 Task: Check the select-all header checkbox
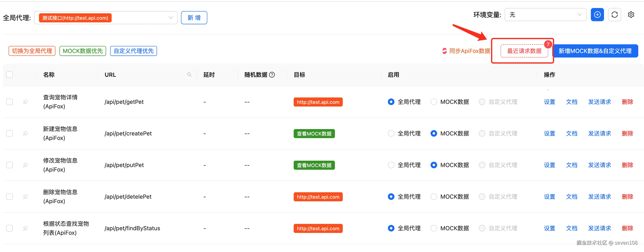click(9, 75)
